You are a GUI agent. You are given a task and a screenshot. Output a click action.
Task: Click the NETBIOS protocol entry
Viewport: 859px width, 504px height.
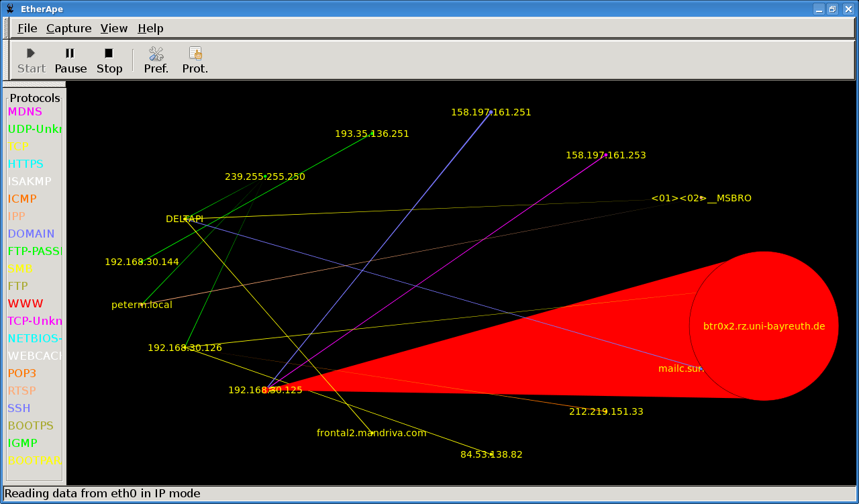pyautogui.click(x=35, y=338)
